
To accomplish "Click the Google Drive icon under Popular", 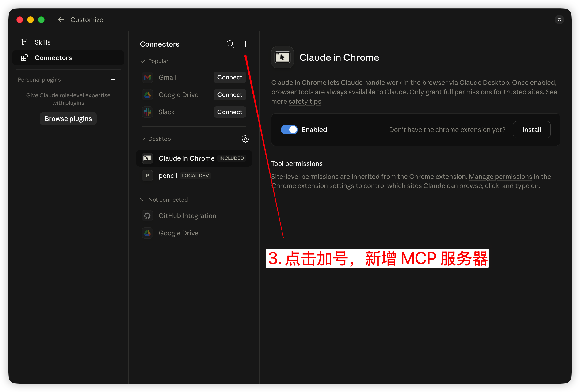I will tap(147, 95).
